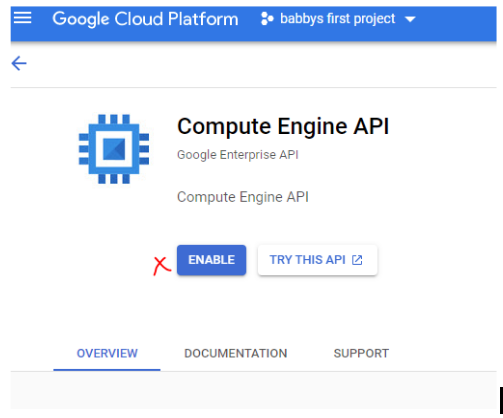Click the Google Cloud Platform logo text
Image resolution: width=503 pixels, height=418 pixels.
pyautogui.click(x=145, y=19)
